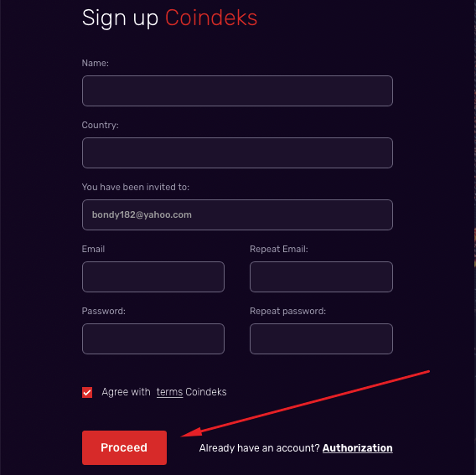This screenshot has width=476, height=475.
Task: Click the red Coindeks heading text
Action: tap(211, 18)
